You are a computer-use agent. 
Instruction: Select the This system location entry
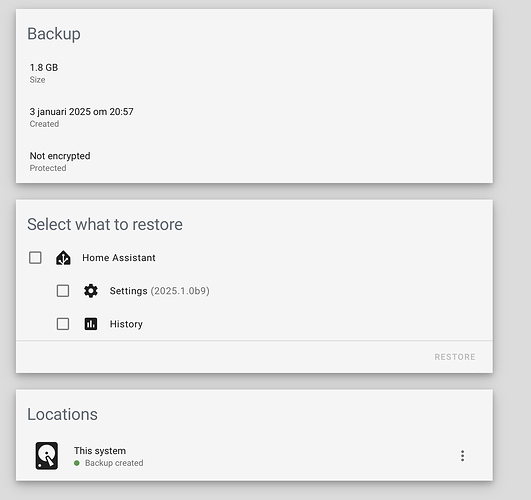click(254, 456)
